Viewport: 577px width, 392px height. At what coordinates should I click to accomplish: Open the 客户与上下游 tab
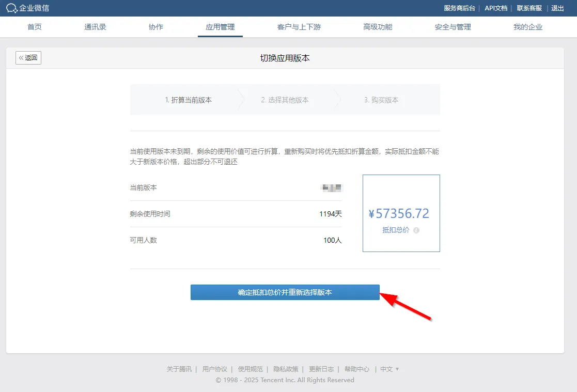[x=299, y=27]
